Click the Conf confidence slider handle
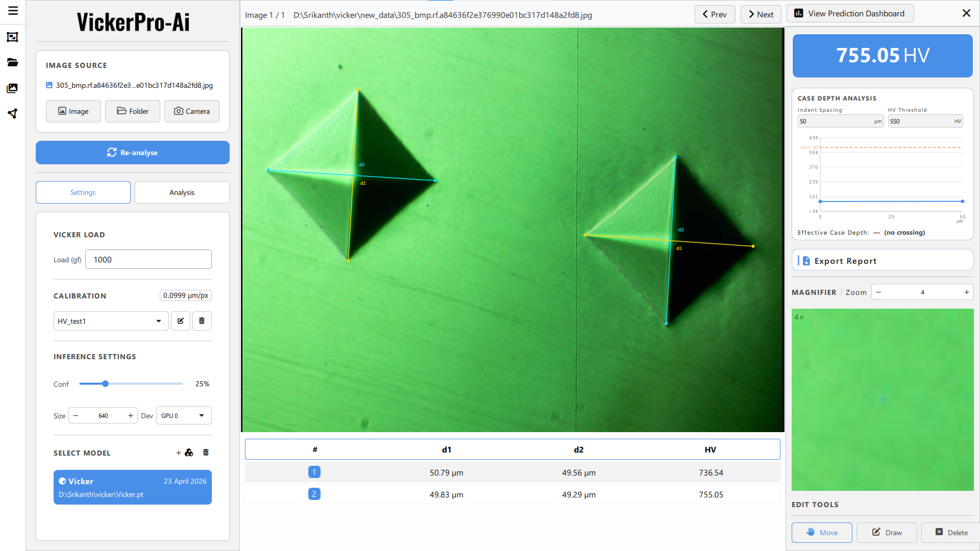The width and height of the screenshot is (980, 551). [105, 384]
